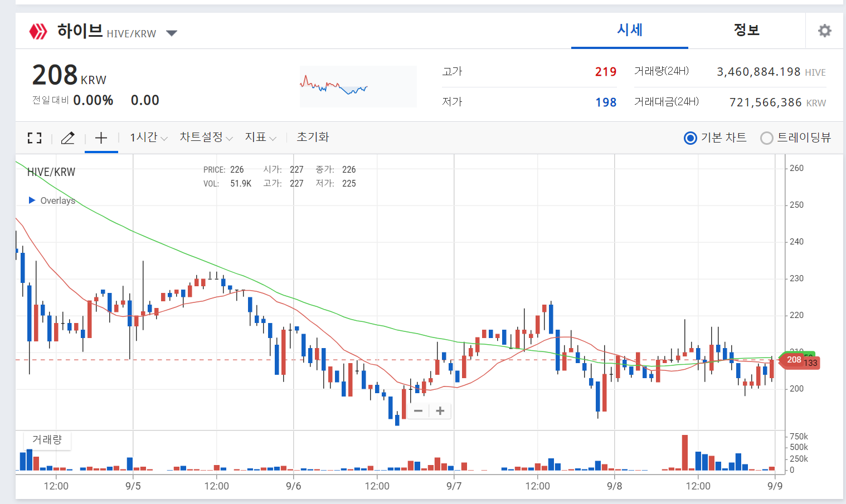Open the HIVE/KRW market dropdown arrow
This screenshot has height=504, width=846.
(172, 33)
